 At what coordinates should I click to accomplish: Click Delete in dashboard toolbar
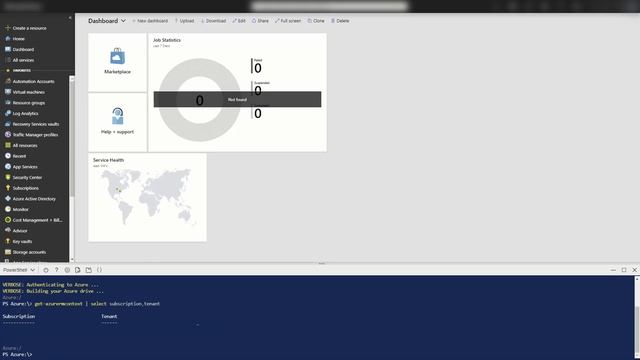tap(340, 21)
